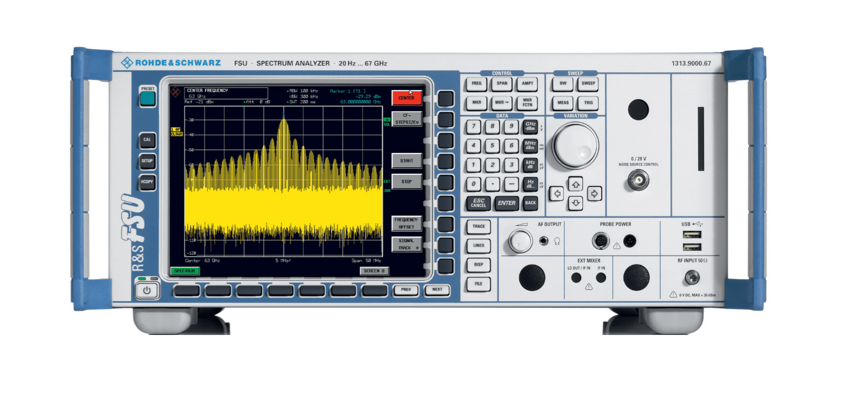The image size is (868, 406).
Task: Tap number key 5
Action: coord(493,145)
